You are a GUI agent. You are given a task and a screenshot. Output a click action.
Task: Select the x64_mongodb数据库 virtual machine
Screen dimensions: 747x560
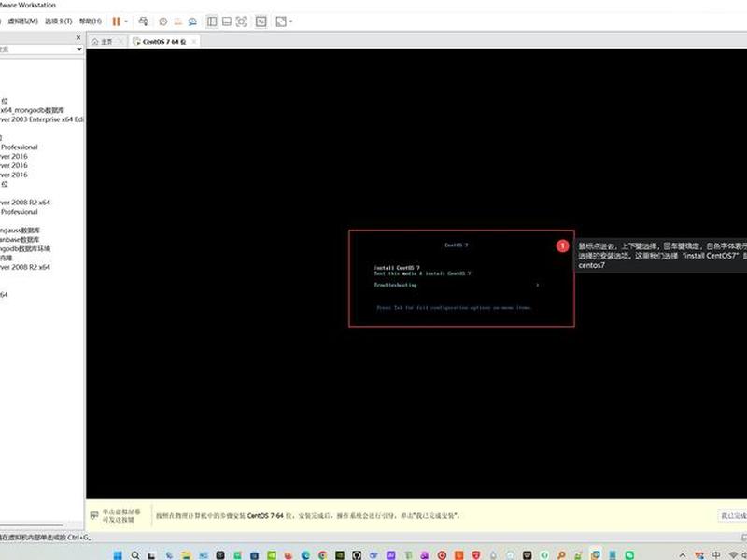(x=32, y=110)
